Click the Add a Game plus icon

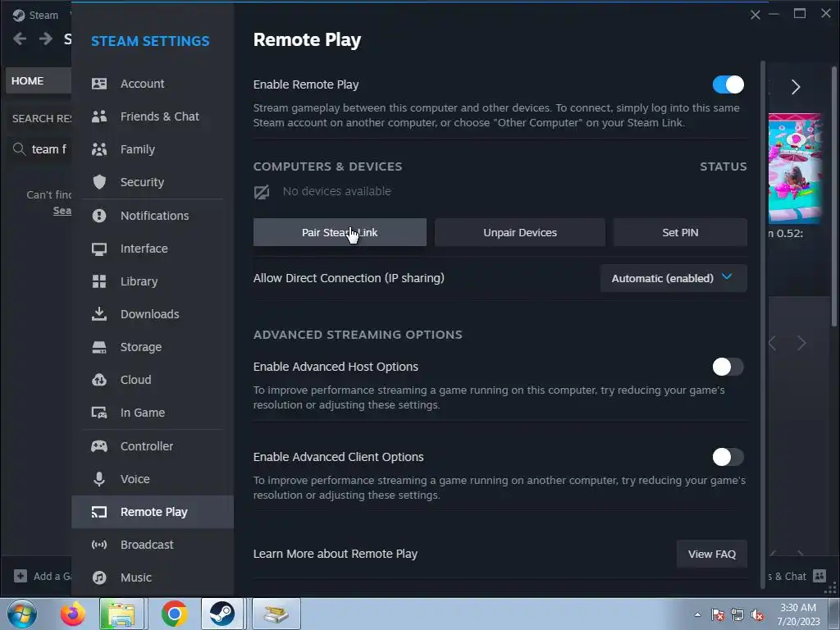coord(21,576)
